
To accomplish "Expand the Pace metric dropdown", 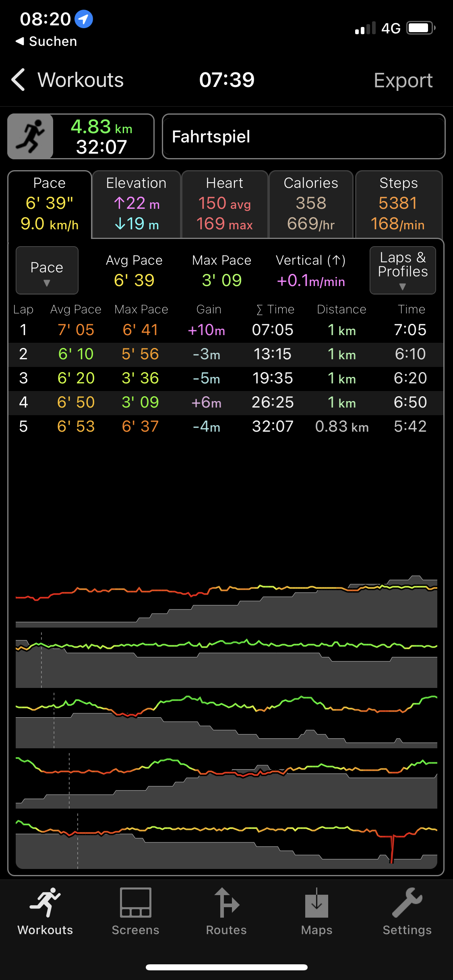I will (x=47, y=270).
